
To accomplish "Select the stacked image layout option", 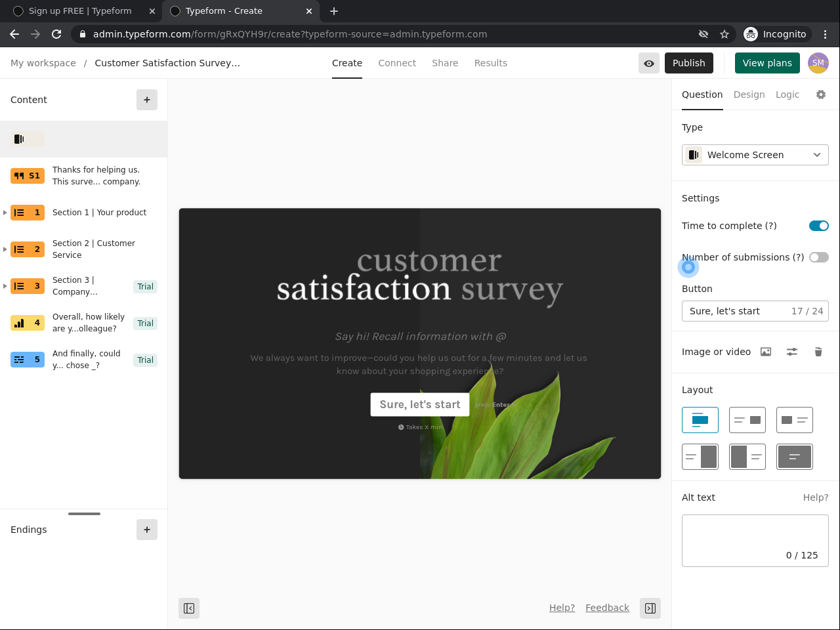I will coord(700,420).
